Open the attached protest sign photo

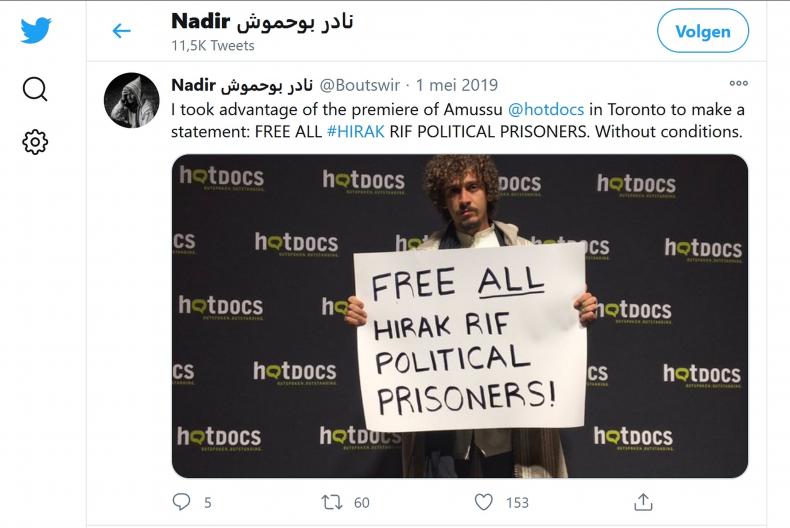460,316
